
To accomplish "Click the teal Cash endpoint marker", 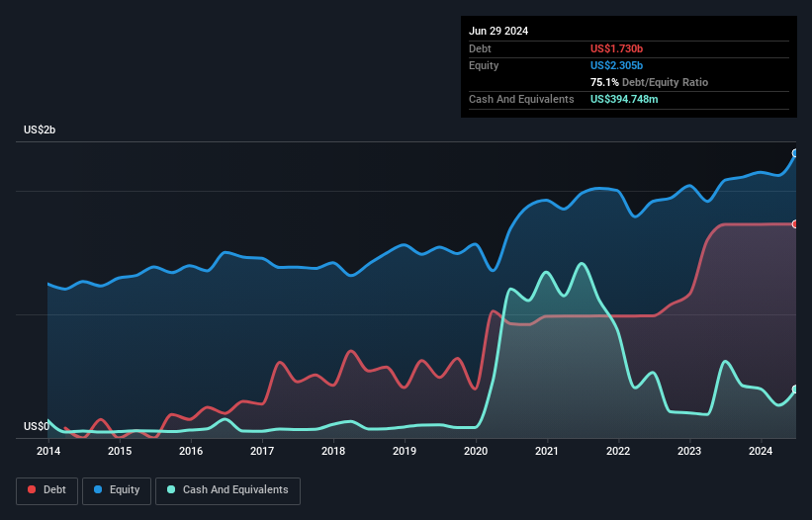I will (795, 390).
